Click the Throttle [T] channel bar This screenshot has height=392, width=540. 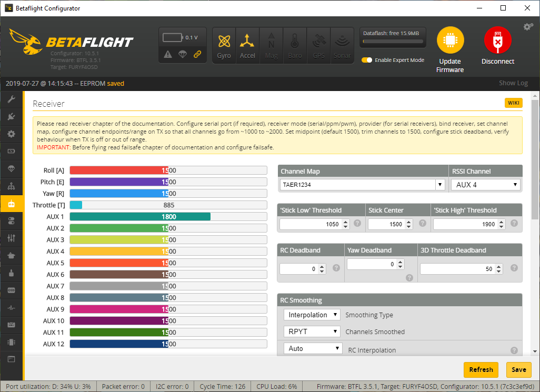coord(168,205)
